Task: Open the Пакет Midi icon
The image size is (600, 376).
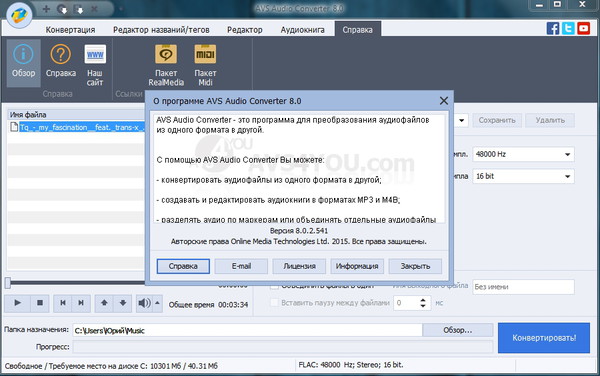Action: click(205, 64)
